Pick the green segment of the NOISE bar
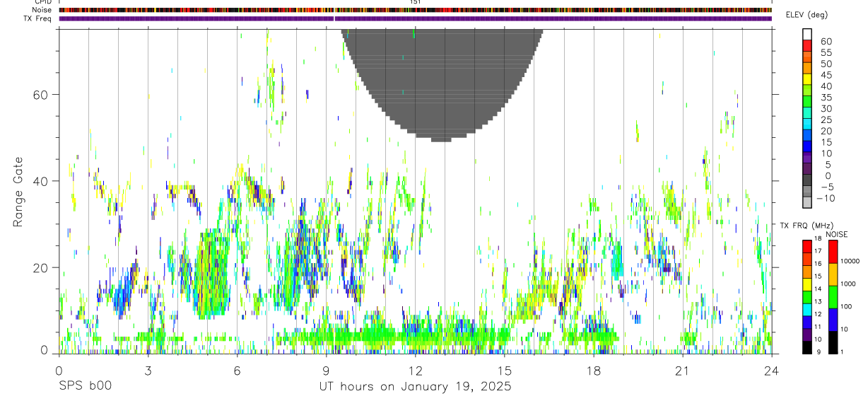Screen dimensions: 868x401 (833, 297)
